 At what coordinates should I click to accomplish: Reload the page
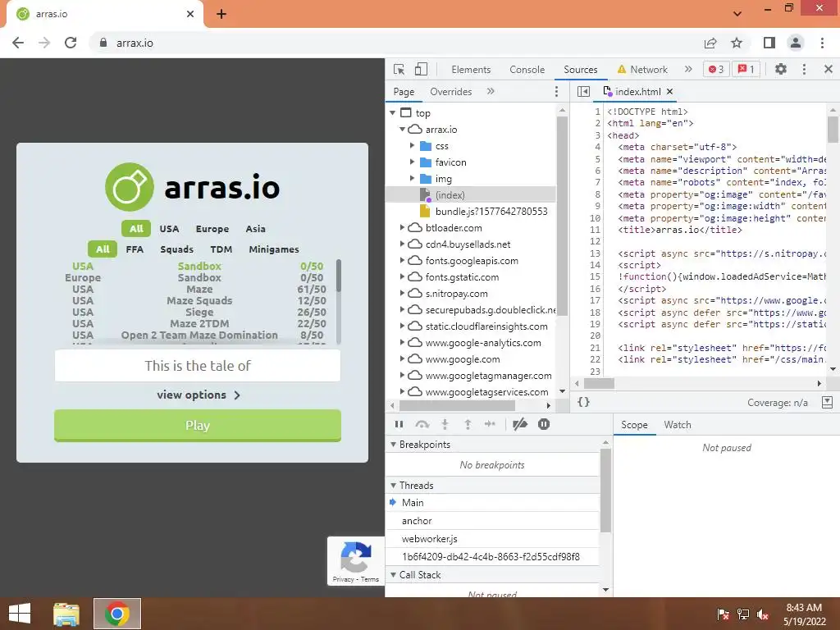pos(71,43)
